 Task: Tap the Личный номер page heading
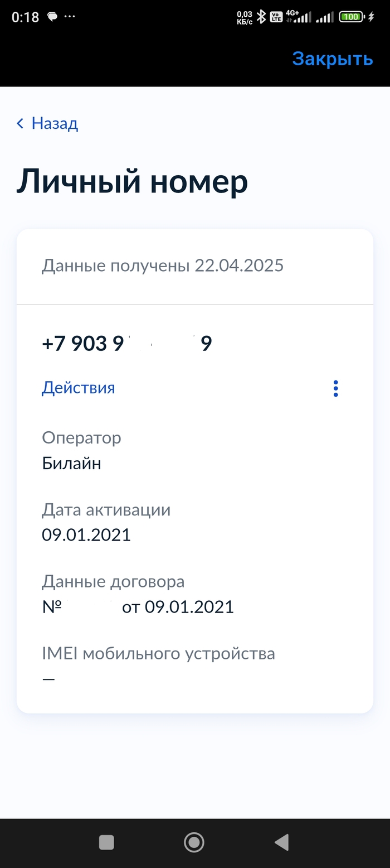(x=132, y=182)
